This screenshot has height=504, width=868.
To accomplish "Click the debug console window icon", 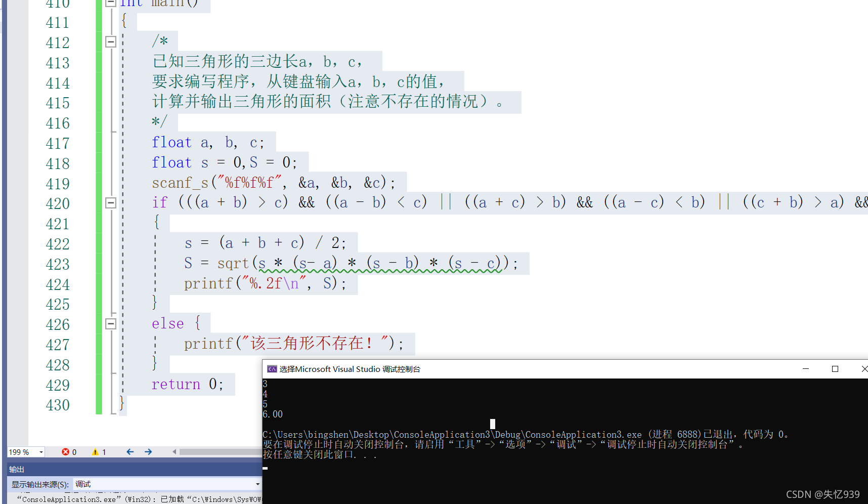I will pos(272,369).
